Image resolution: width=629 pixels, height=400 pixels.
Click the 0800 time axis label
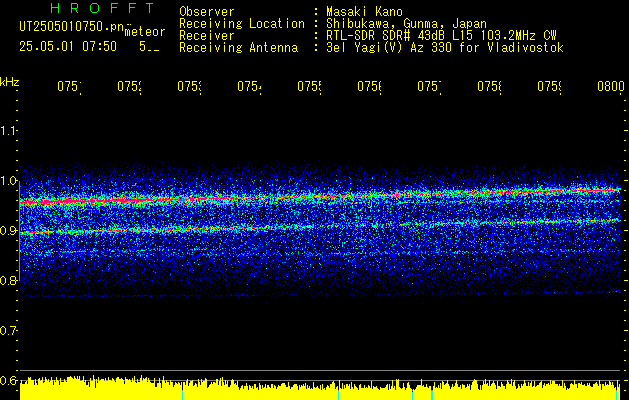(x=611, y=86)
